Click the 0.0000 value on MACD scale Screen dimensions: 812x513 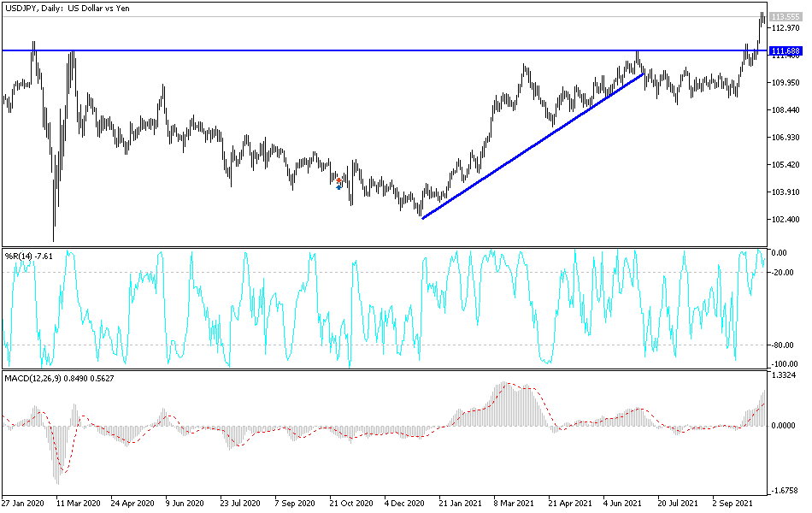784,426
